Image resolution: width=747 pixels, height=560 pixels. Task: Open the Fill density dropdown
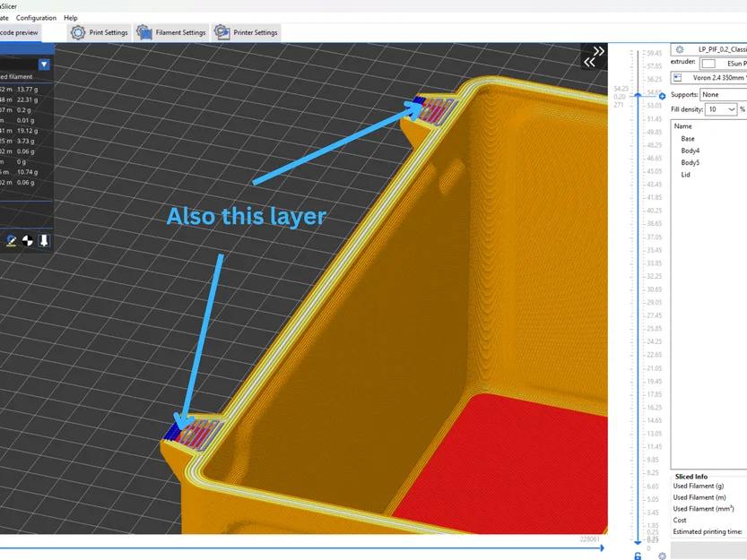tap(721, 109)
